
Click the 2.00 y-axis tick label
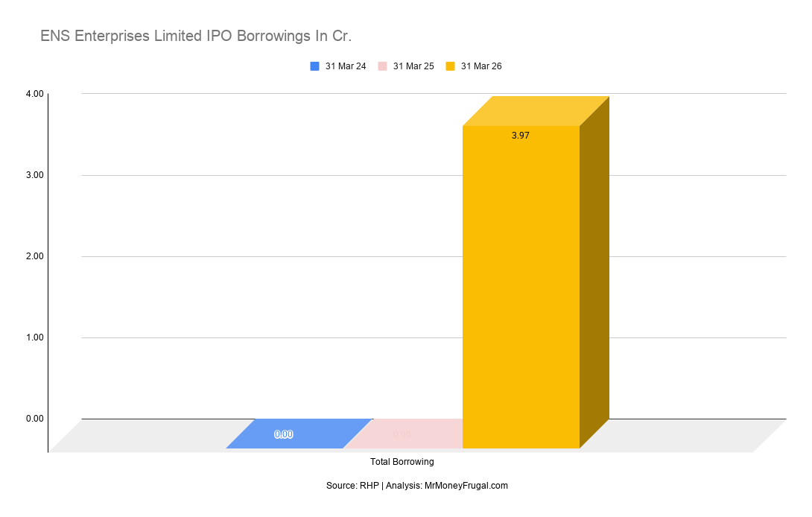pos(35,256)
